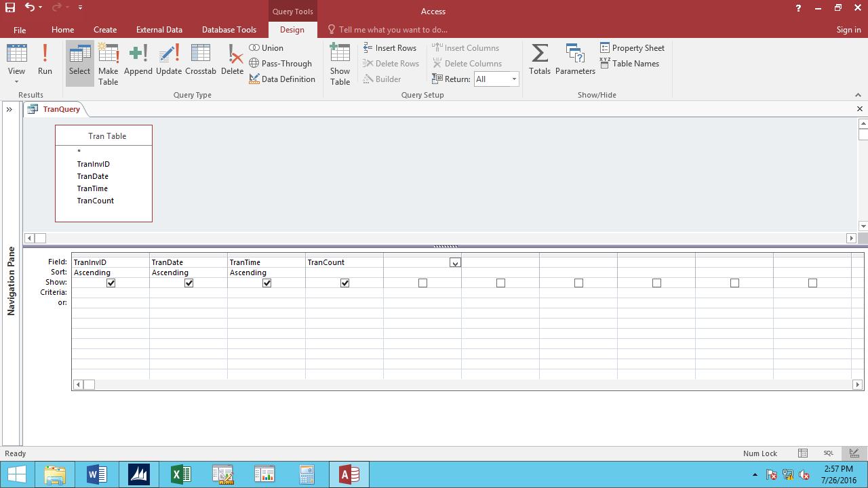
Task: Click the Totals sigma icon
Action: [x=540, y=60]
